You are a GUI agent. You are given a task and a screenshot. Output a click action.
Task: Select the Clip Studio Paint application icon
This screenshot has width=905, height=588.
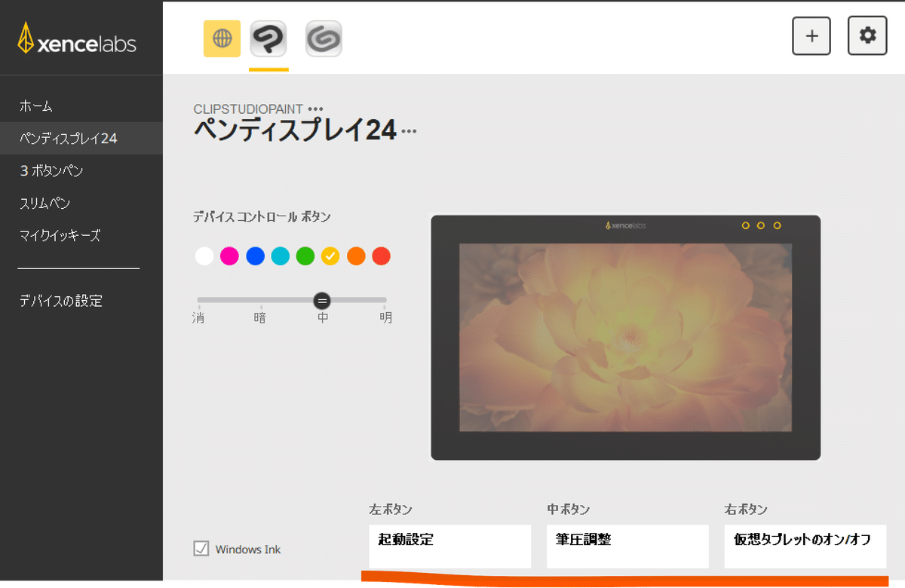pyautogui.click(x=268, y=38)
